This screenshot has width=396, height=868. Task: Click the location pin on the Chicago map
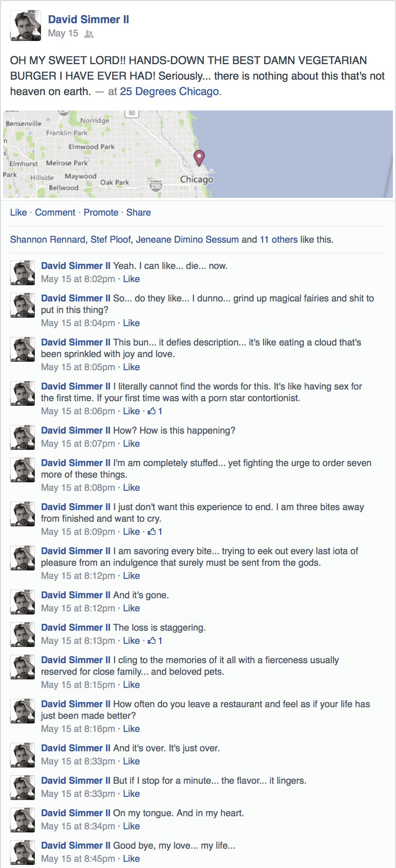pyautogui.click(x=199, y=157)
